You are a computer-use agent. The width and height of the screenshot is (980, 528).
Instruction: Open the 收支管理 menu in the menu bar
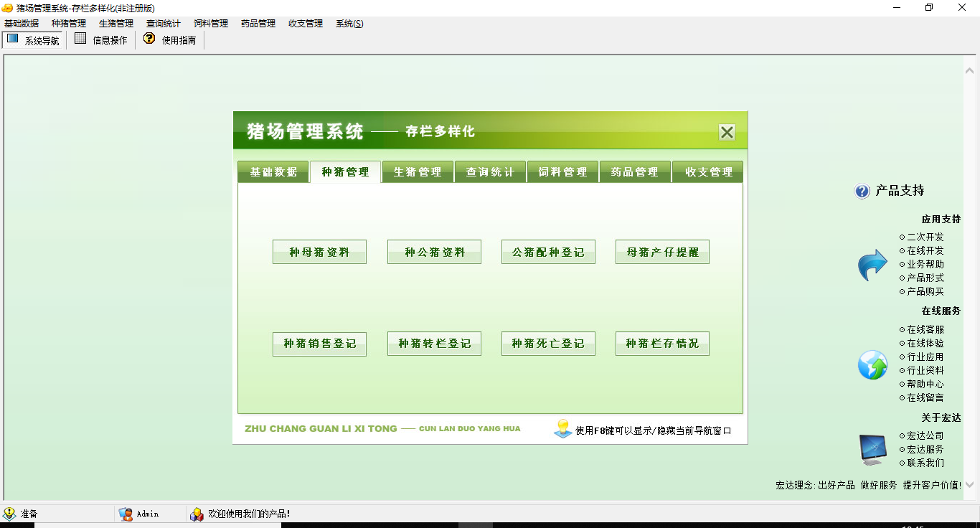pos(306,24)
